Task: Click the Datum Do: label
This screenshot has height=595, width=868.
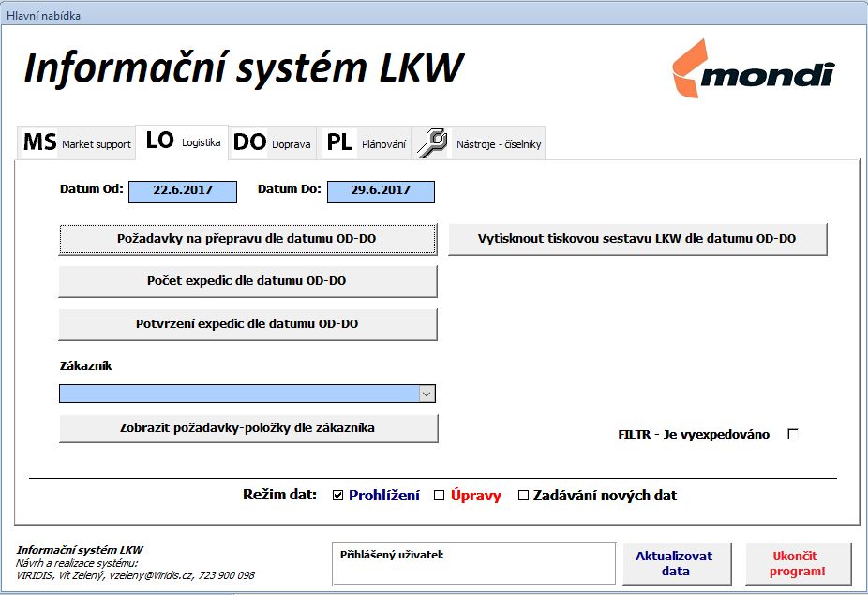Action: (x=290, y=188)
